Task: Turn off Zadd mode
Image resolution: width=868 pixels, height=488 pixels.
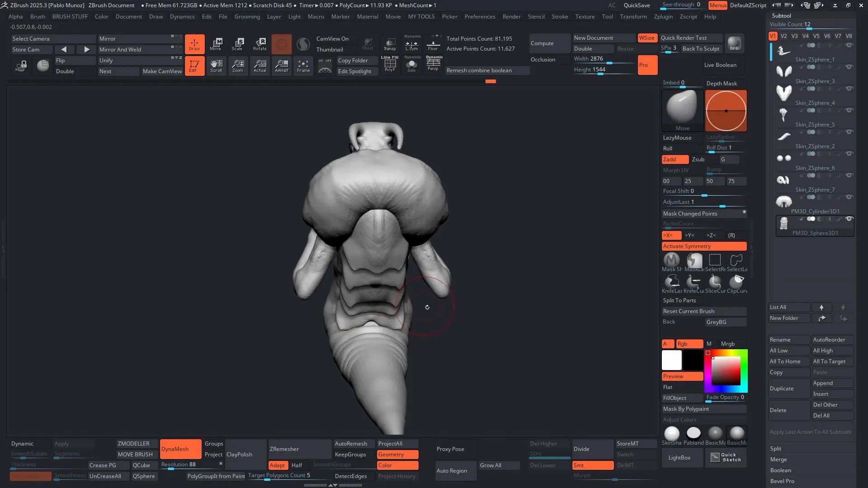Action: click(675, 160)
